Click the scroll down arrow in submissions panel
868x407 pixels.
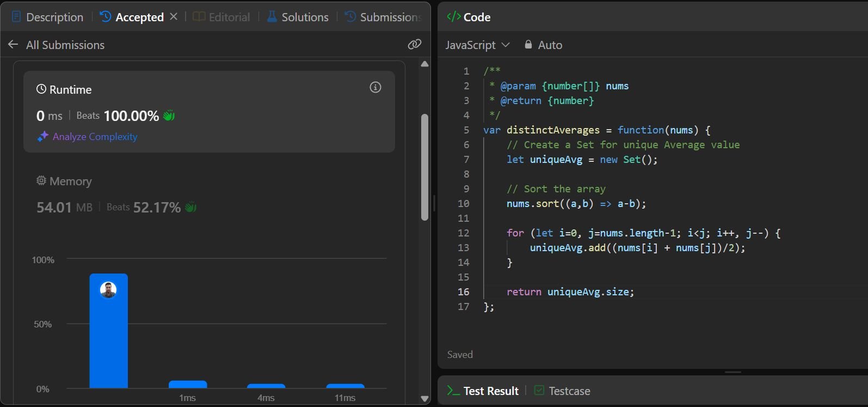[x=425, y=399]
